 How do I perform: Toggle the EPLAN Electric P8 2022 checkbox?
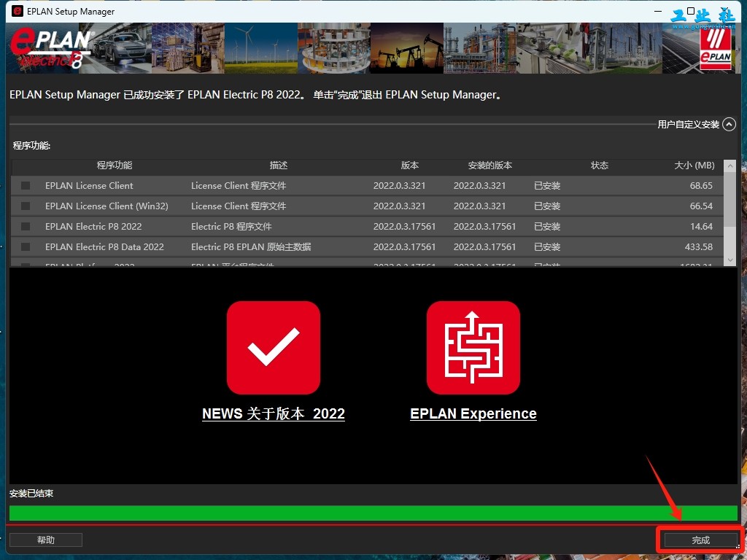(x=26, y=227)
